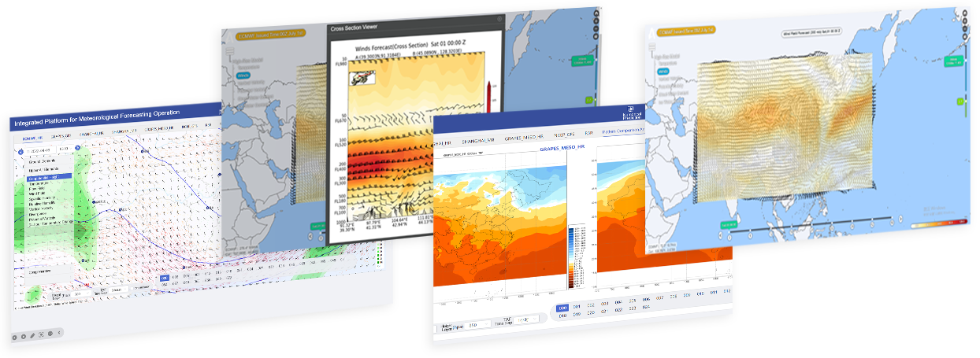Click green vertical slider handle in right window
The height and width of the screenshot is (358, 980).
tap(961, 101)
